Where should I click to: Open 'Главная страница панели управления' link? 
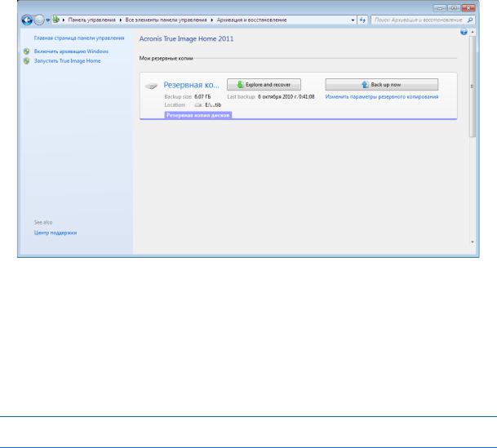click(x=79, y=38)
